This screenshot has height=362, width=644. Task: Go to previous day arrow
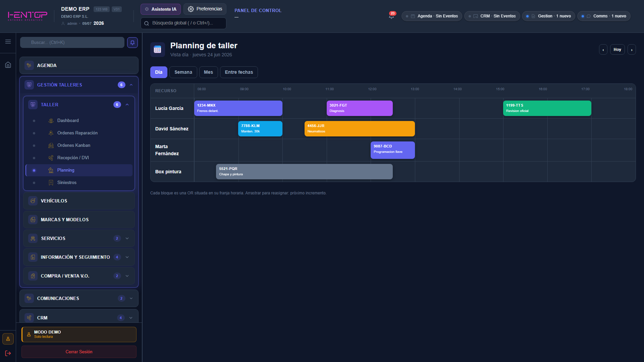pyautogui.click(x=603, y=50)
